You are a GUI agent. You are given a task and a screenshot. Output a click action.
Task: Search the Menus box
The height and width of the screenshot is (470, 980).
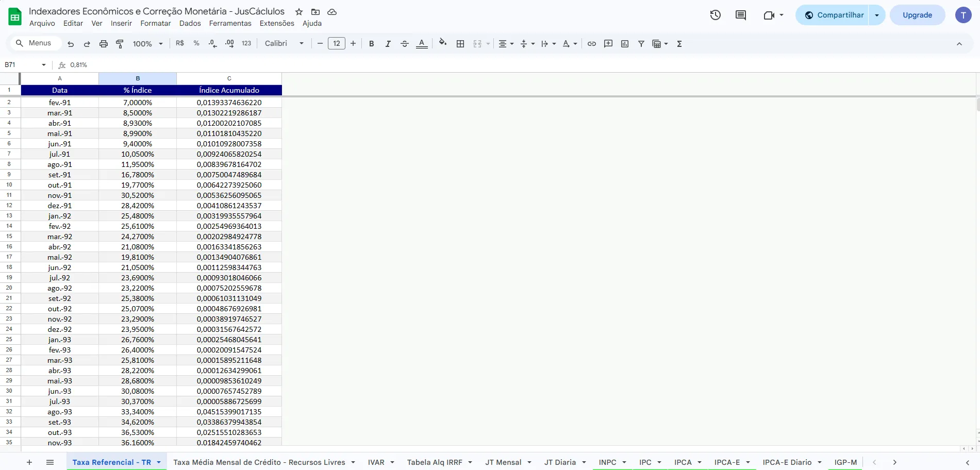(35, 43)
